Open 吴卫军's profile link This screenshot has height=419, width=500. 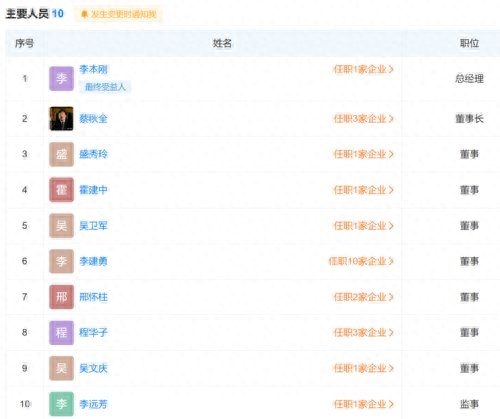tap(93, 226)
